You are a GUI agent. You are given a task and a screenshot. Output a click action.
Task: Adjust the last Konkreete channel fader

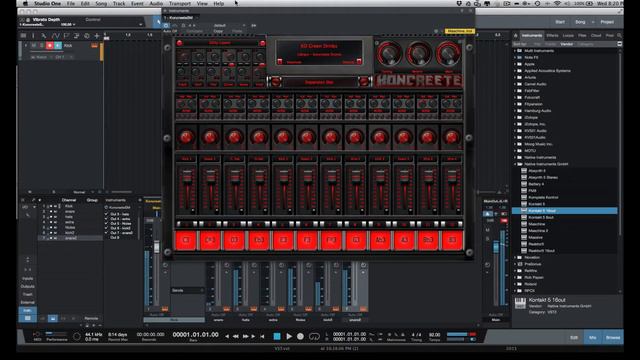click(452, 177)
